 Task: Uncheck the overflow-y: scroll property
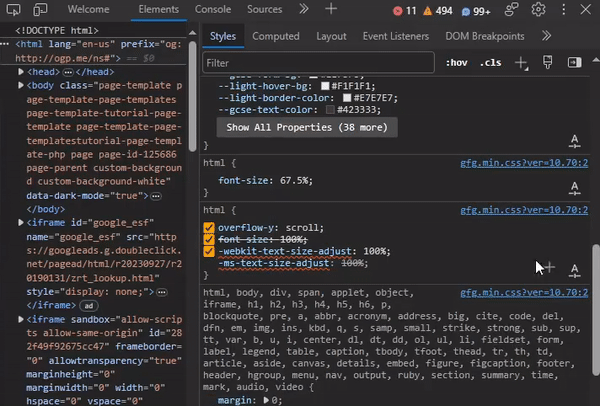coord(209,228)
